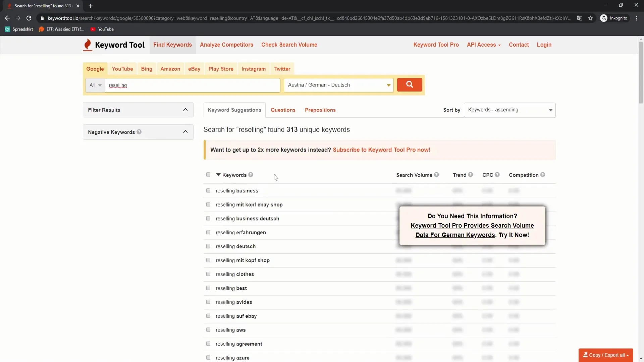644x362 pixels.
Task: Open the Austria / German country dropdown
Action: (x=338, y=85)
